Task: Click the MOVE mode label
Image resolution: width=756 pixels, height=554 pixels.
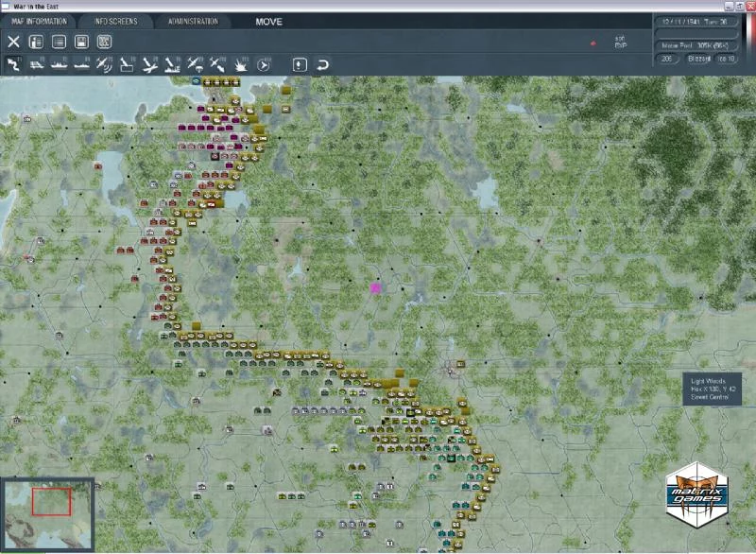Action: click(x=269, y=22)
